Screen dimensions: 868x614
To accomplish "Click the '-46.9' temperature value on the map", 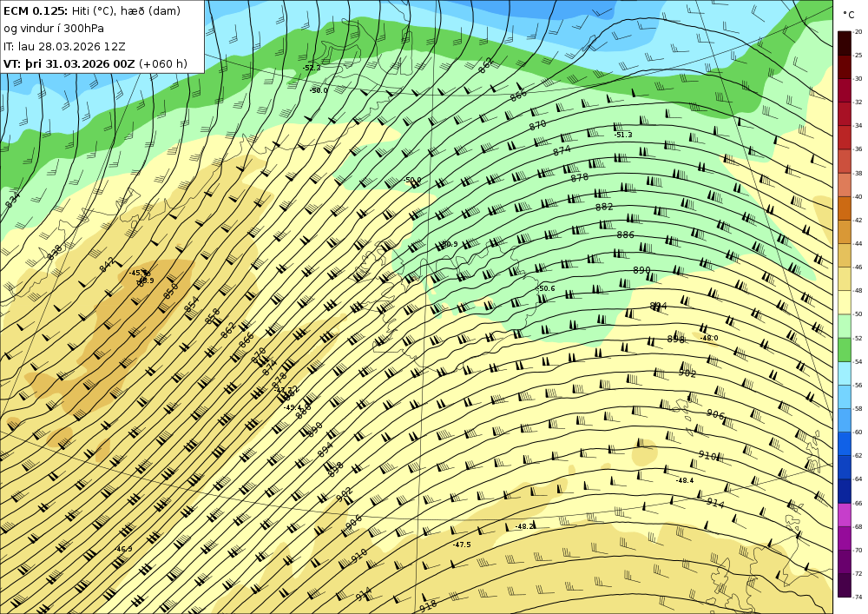I will pyautogui.click(x=123, y=549).
